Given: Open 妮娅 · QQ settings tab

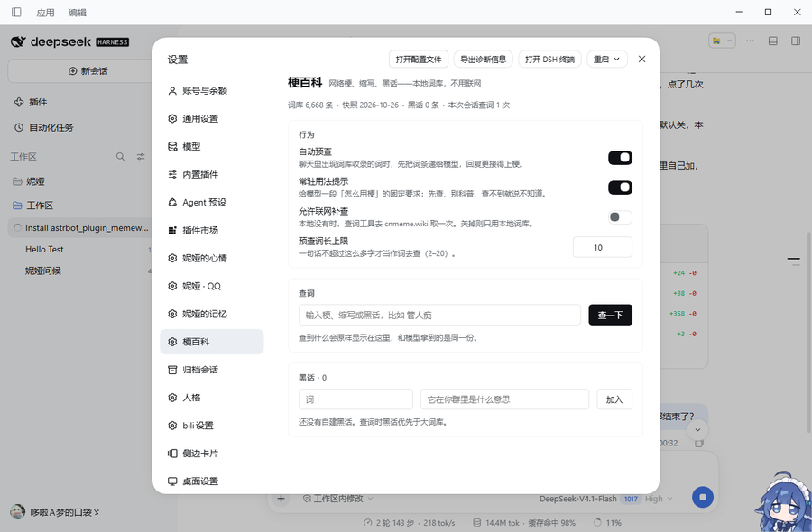Looking at the screenshot, I should pos(211,286).
